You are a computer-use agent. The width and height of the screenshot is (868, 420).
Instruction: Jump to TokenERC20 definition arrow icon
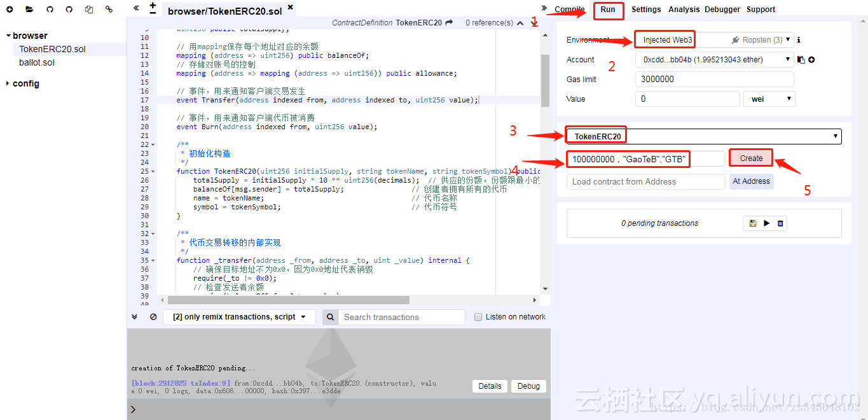click(x=449, y=22)
